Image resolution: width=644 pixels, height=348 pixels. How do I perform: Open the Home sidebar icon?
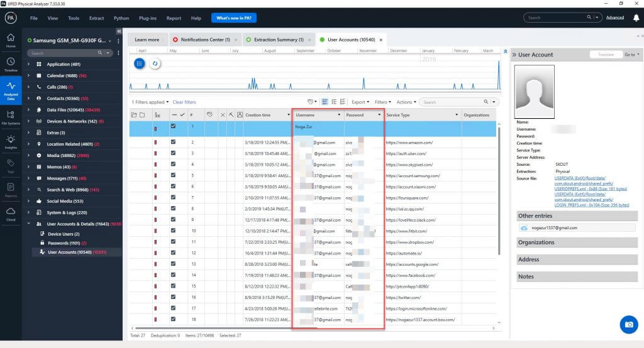point(11,40)
